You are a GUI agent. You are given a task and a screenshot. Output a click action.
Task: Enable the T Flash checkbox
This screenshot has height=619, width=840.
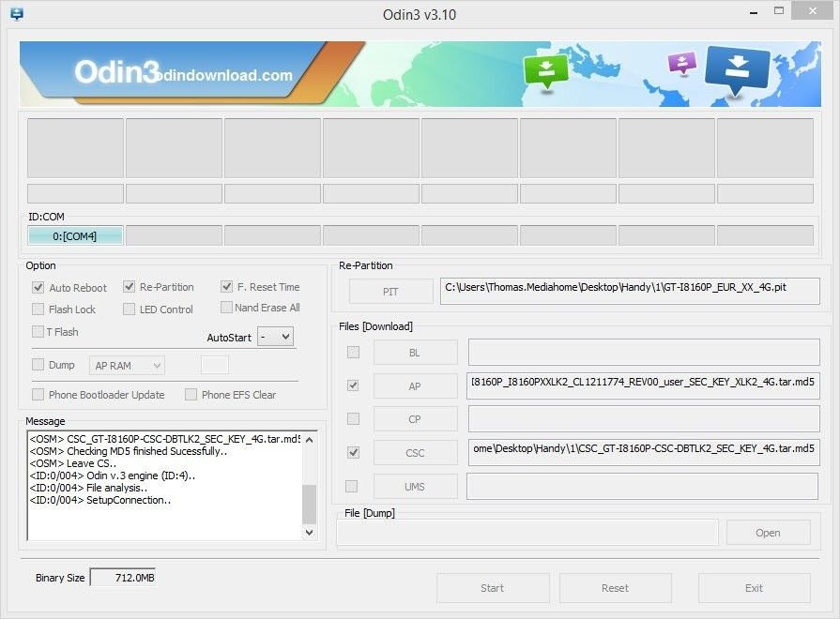[38, 331]
